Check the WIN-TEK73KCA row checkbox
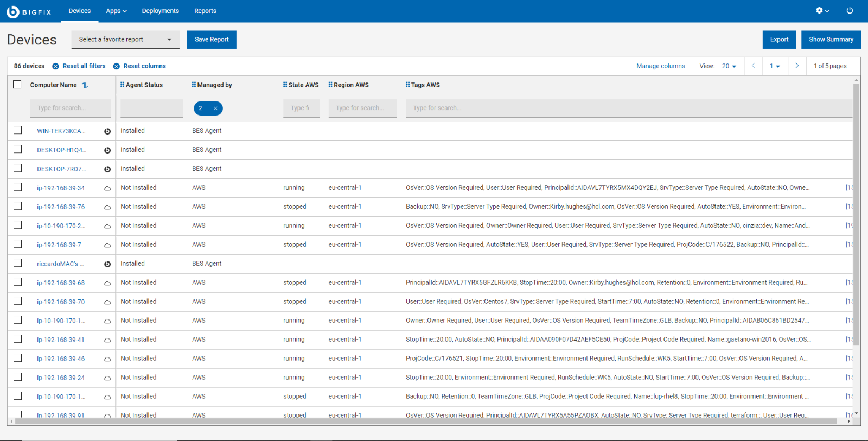The width and height of the screenshot is (868, 441). click(x=17, y=130)
